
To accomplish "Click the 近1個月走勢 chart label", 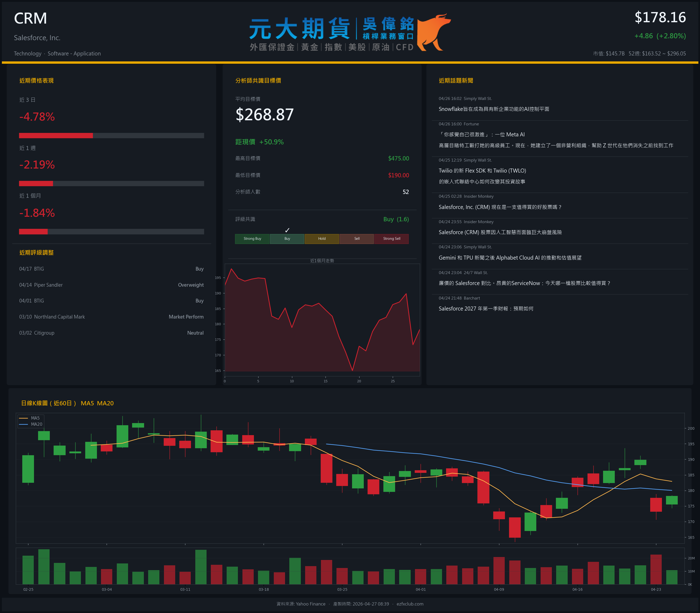I will click(x=322, y=261).
